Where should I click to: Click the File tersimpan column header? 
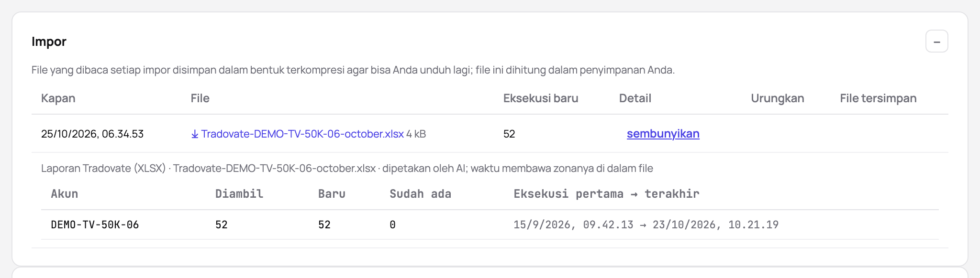click(x=878, y=98)
